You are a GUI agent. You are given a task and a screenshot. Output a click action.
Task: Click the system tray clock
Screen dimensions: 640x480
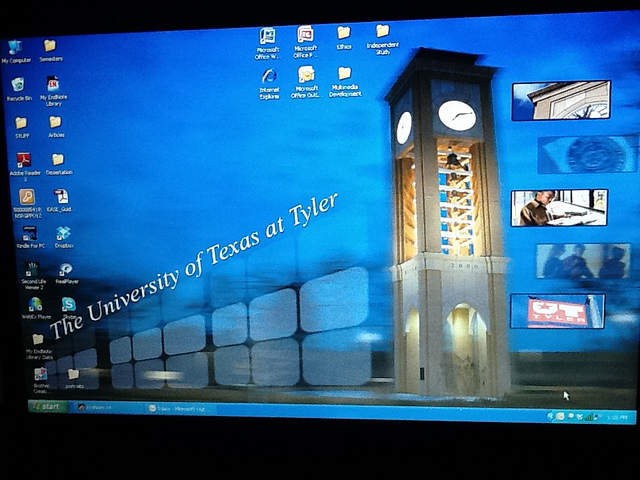pyautogui.click(x=616, y=417)
